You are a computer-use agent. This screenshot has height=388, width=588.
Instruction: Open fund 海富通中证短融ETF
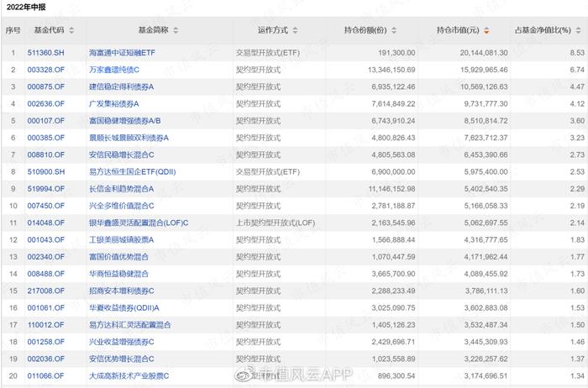(122, 53)
